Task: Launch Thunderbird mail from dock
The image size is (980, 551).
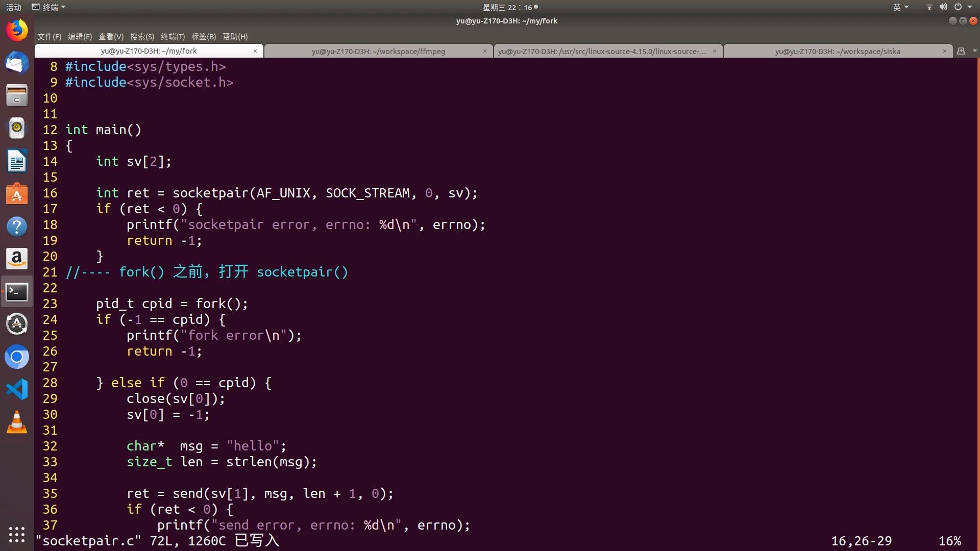Action: click(x=17, y=63)
